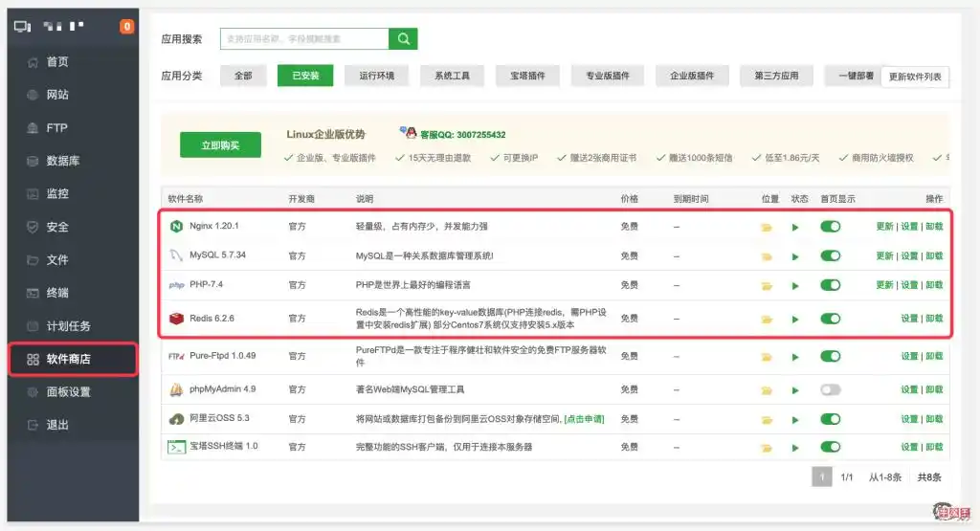
Task: Open the Nginx 1.20.1 folder location icon
Action: [x=766, y=228]
